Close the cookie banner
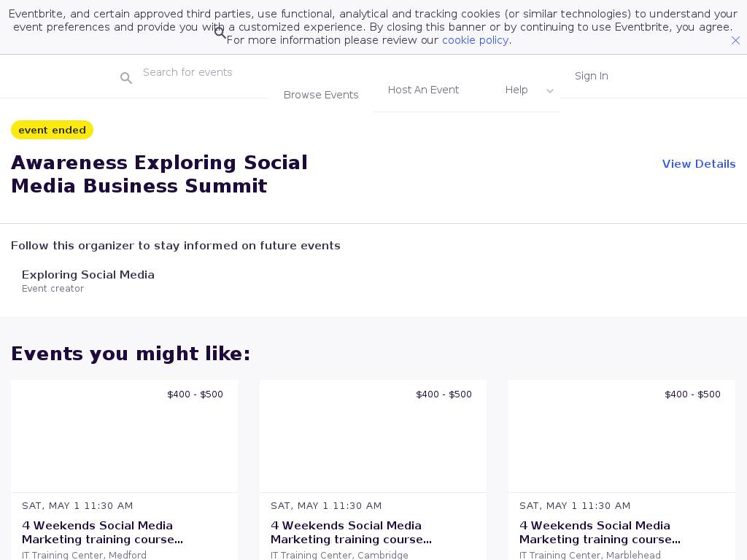The image size is (747, 560). [735, 41]
